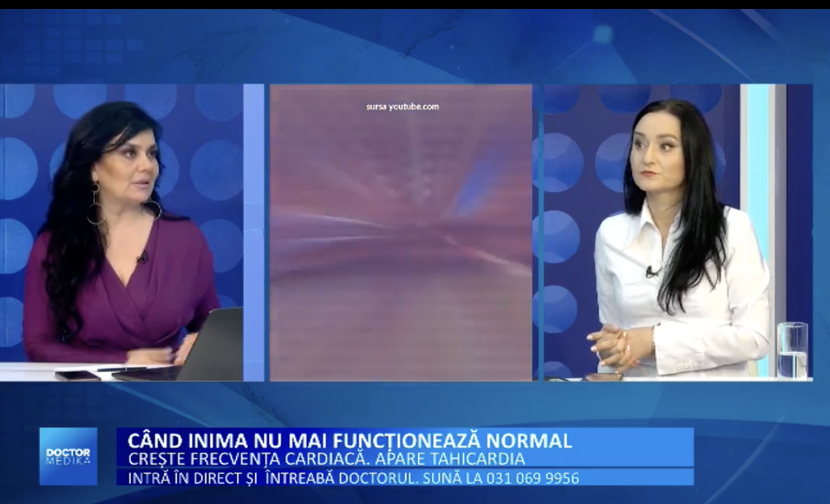Click the left studio feed with the host in purple

[x=132, y=233]
